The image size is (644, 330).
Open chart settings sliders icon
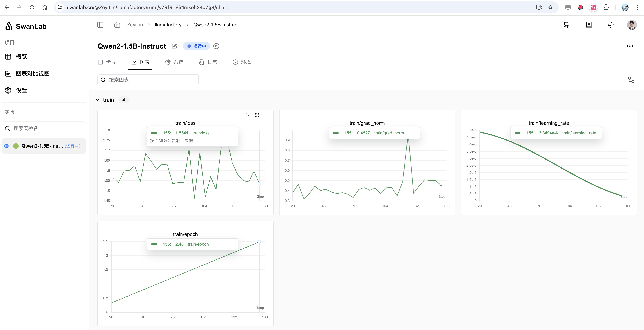[x=631, y=80]
